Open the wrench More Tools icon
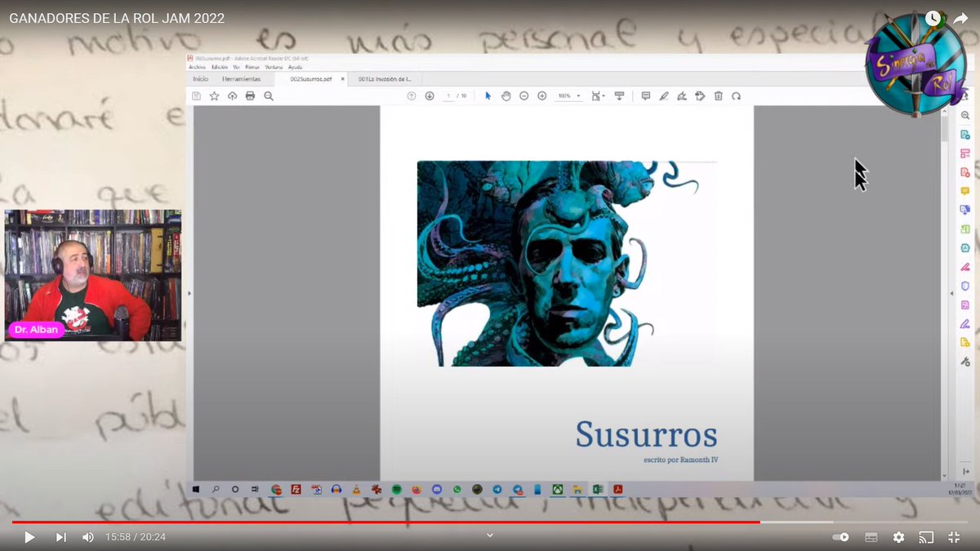The image size is (980, 551). [x=964, y=362]
